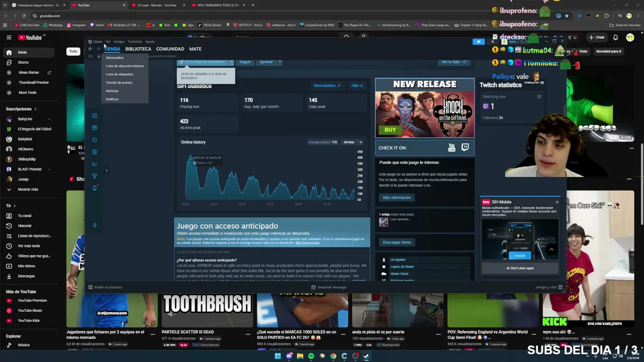
Task: Open 'Ver tu lista' wishlist link
Action: (454, 62)
